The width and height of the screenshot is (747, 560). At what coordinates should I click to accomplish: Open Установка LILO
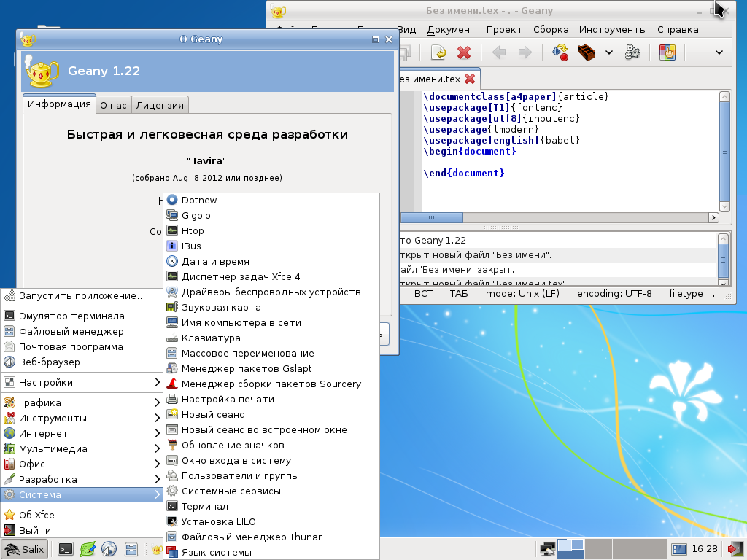click(271, 521)
